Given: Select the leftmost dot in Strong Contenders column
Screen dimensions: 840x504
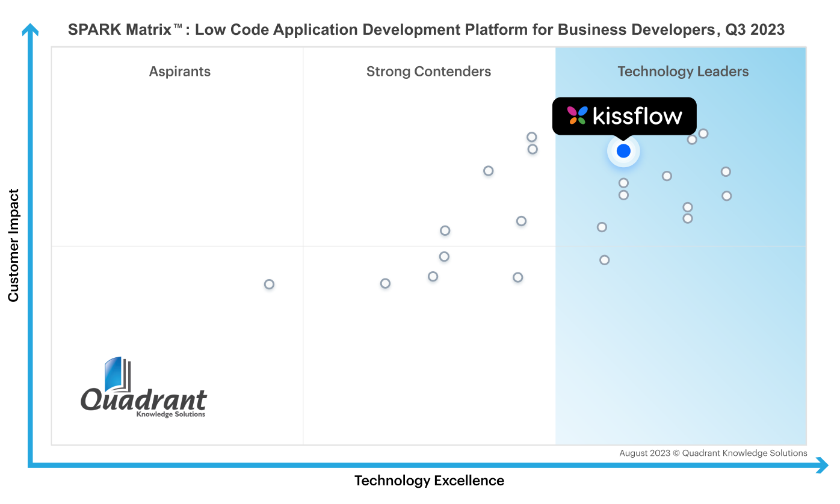Looking at the screenshot, I should (385, 283).
